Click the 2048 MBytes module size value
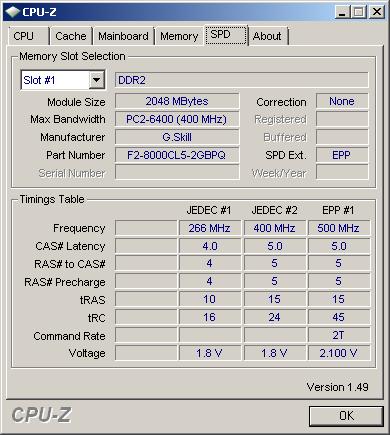This screenshot has width=390, height=435. [177, 101]
